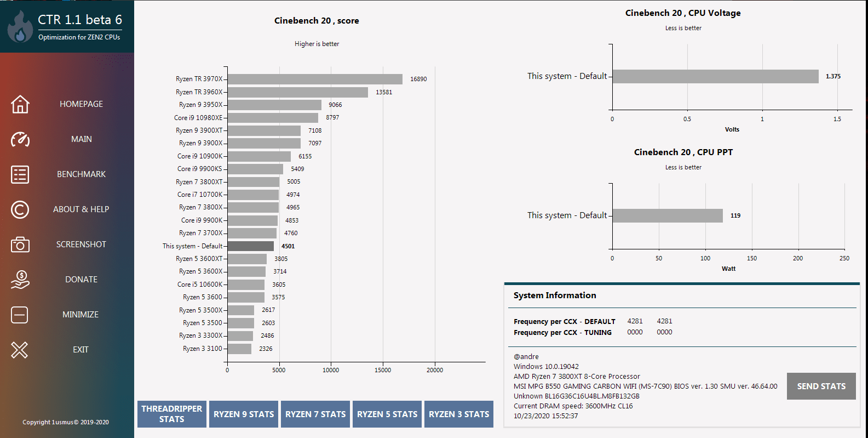Click the Ryzen 5 3600XT label
This screenshot has height=438, width=868.
coord(199,259)
